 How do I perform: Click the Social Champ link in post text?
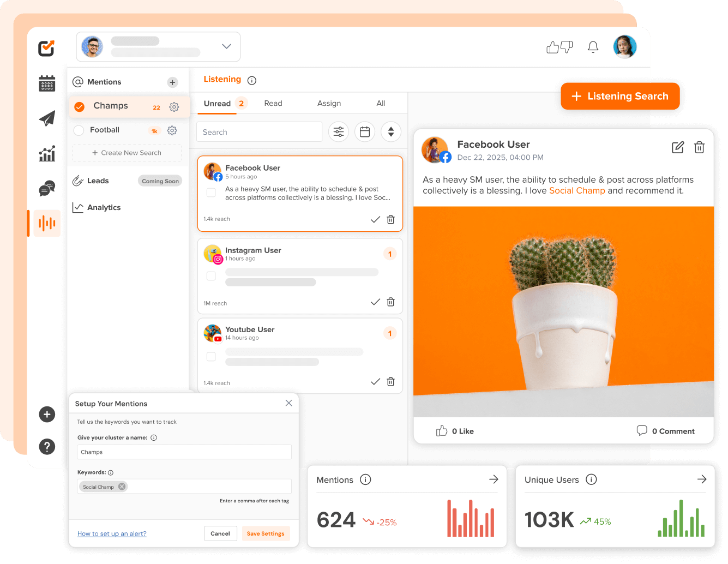[577, 191]
